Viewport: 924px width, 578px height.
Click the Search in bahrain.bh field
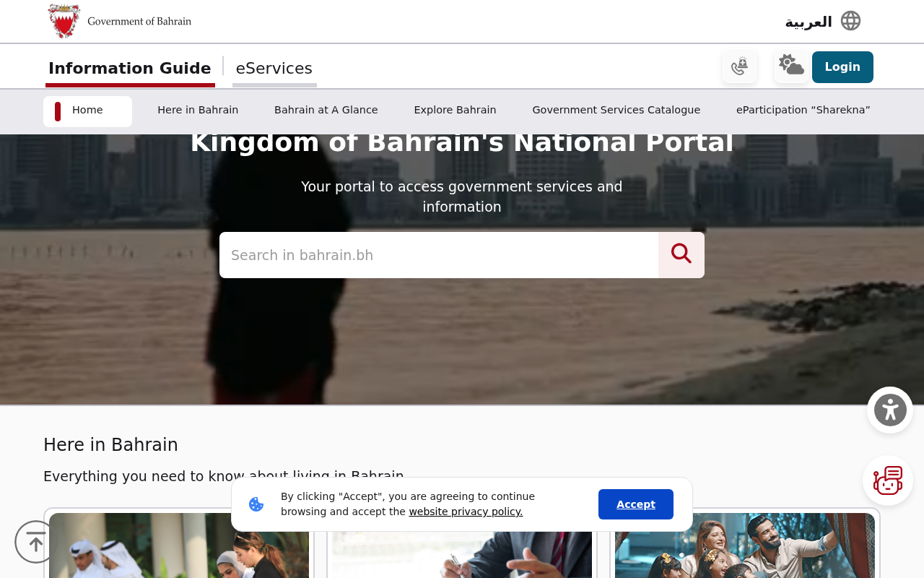pyautogui.click(x=439, y=255)
